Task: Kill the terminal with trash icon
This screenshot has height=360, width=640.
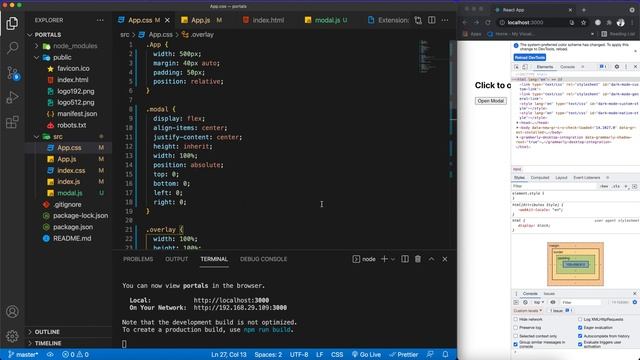Action: (418, 259)
